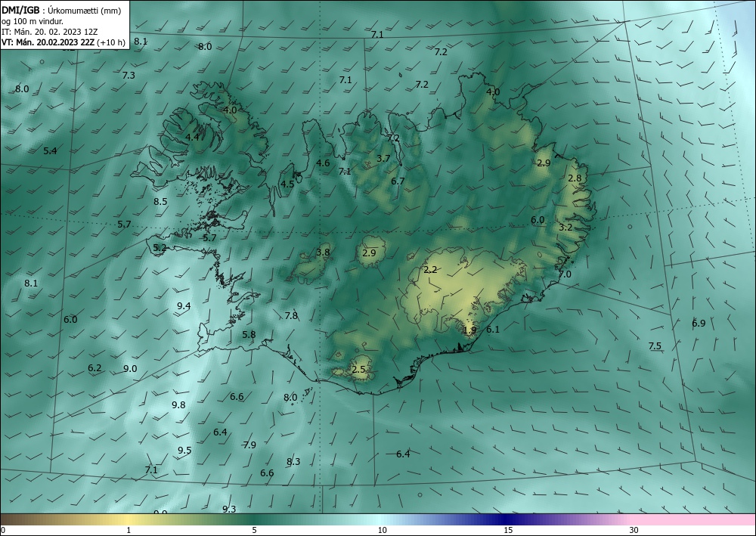Select the 4.5 value label
The height and width of the screenshot is (536, 756).
tap(287, 184)
